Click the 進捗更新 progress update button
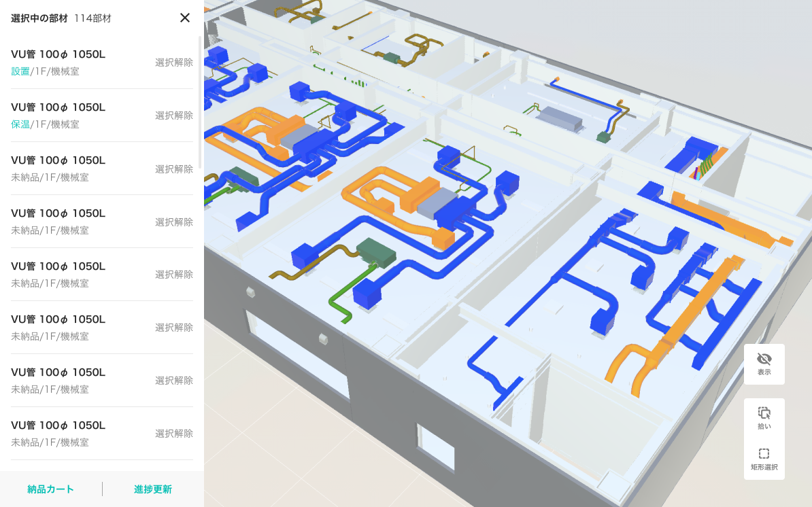The width and height of the screenshot is (812, 507). point(153,489)
